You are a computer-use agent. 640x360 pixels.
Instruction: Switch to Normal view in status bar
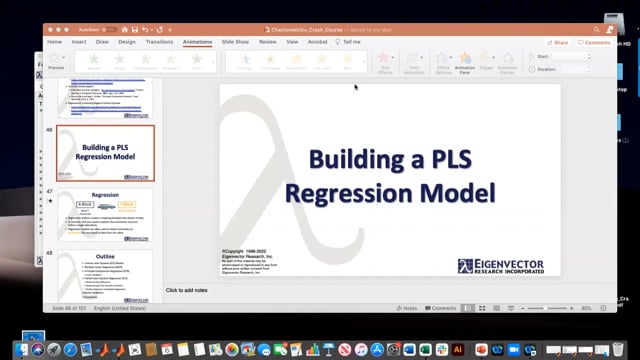[x=468, y=308]
